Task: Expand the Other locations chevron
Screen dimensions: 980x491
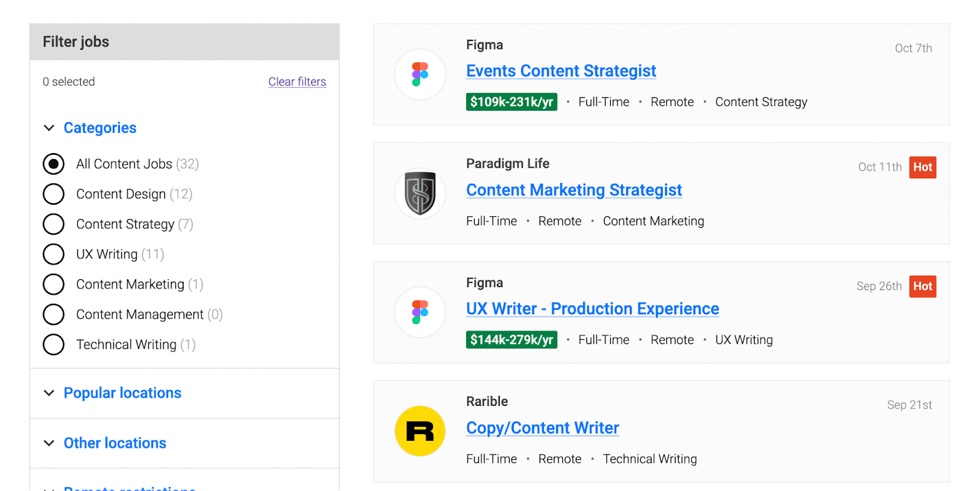Action: [x=49, y=443]
